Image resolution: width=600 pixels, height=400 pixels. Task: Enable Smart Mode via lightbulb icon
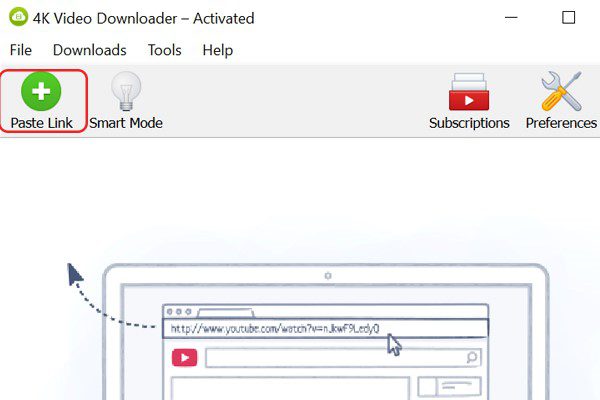pyautogui.click(x=126, y=91)
